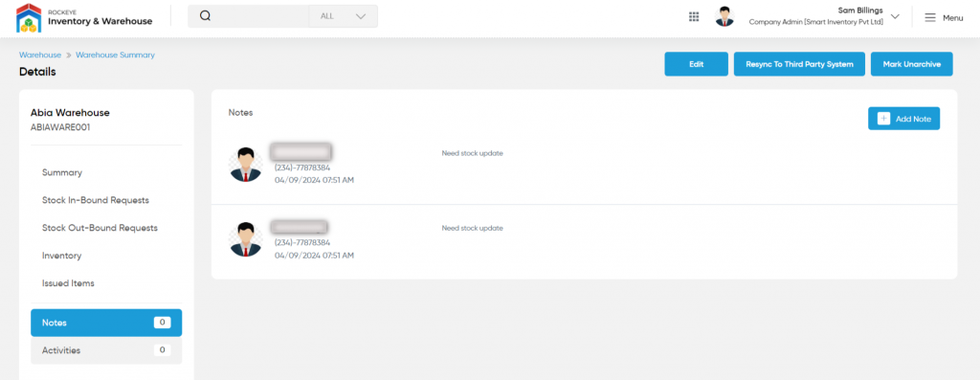Go to Warehouse Summary breadcrumb link
The width and height of the screenshot is (980, 380).
click(x=115, y=55)
